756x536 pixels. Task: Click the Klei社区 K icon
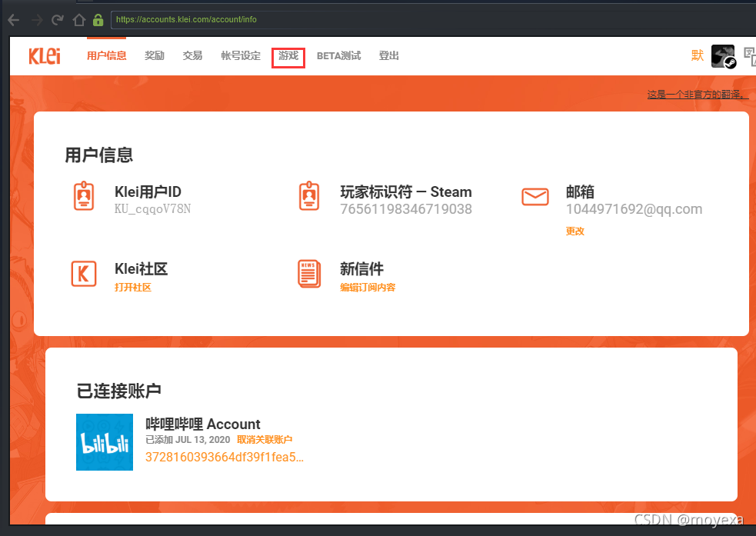tap(84, 274)
